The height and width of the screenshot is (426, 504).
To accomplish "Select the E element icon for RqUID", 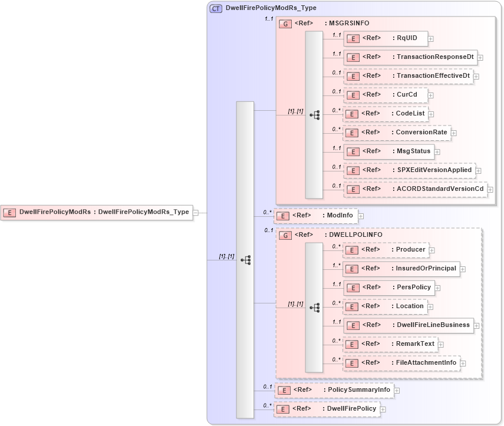I will point(353,38).
